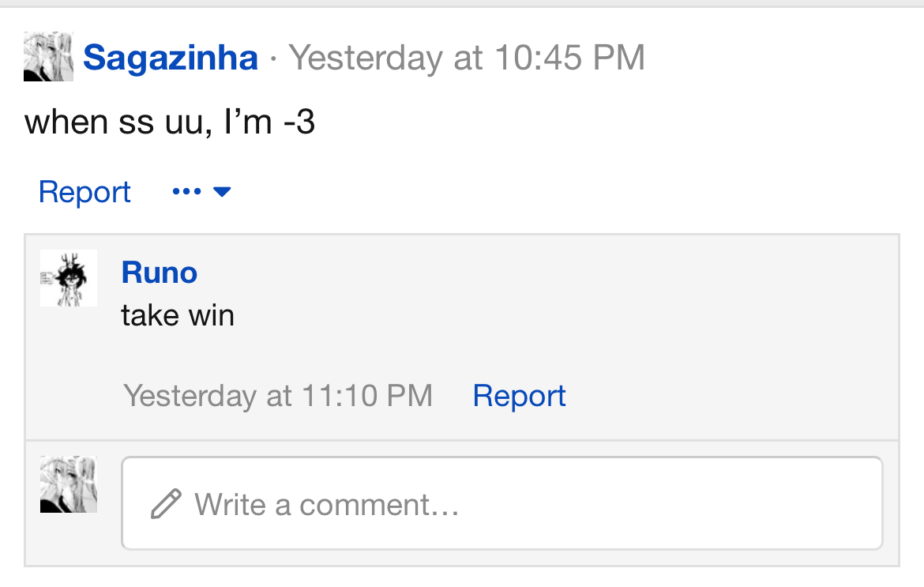924x587 pixels.
Task: Open the three-dots more options menu
Action: point(186,192)
